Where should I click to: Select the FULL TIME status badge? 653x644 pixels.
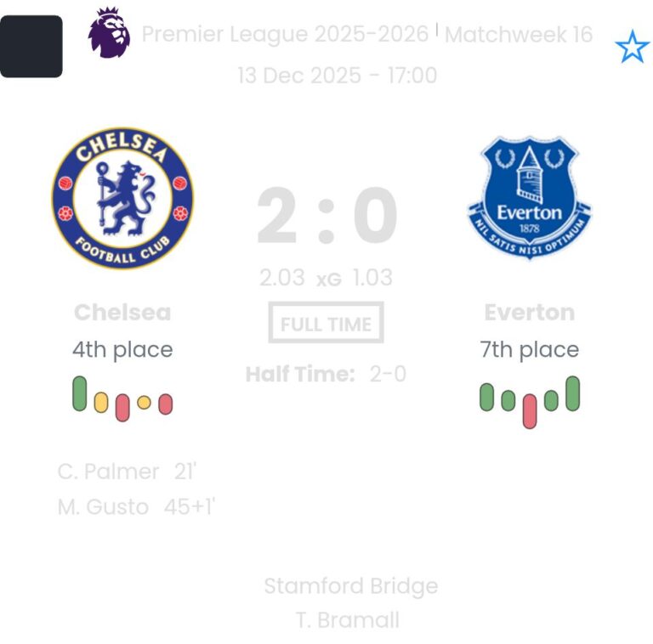(326, 324)
